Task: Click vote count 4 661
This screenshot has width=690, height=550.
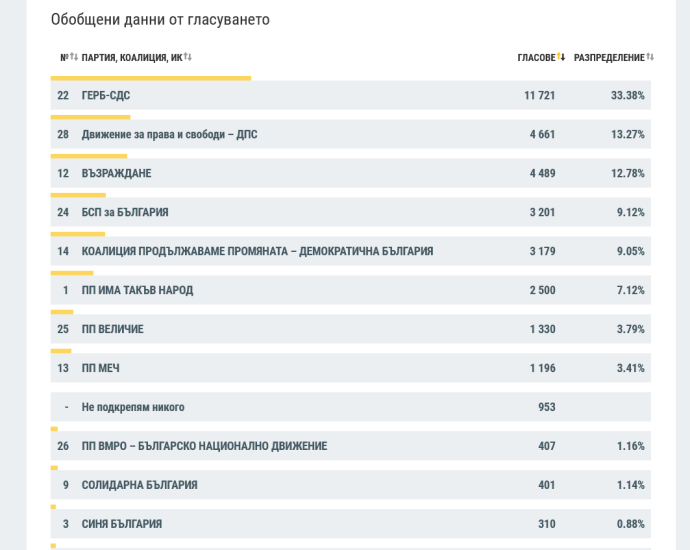Action: (542, 134)
